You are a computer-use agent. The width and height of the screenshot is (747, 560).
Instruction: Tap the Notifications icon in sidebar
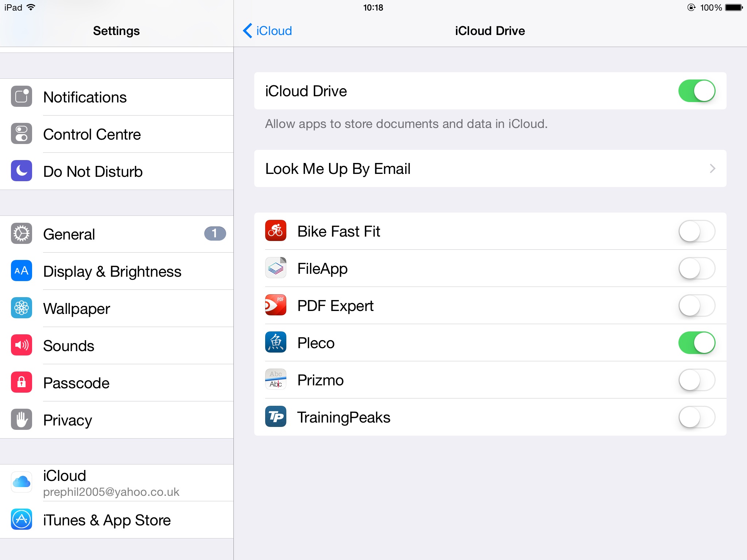point(22,97)
